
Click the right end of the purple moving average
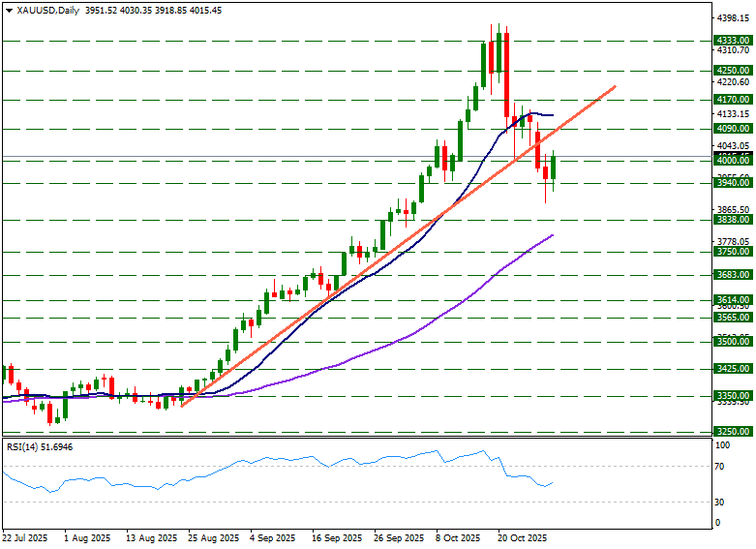(x=553, y=235)
